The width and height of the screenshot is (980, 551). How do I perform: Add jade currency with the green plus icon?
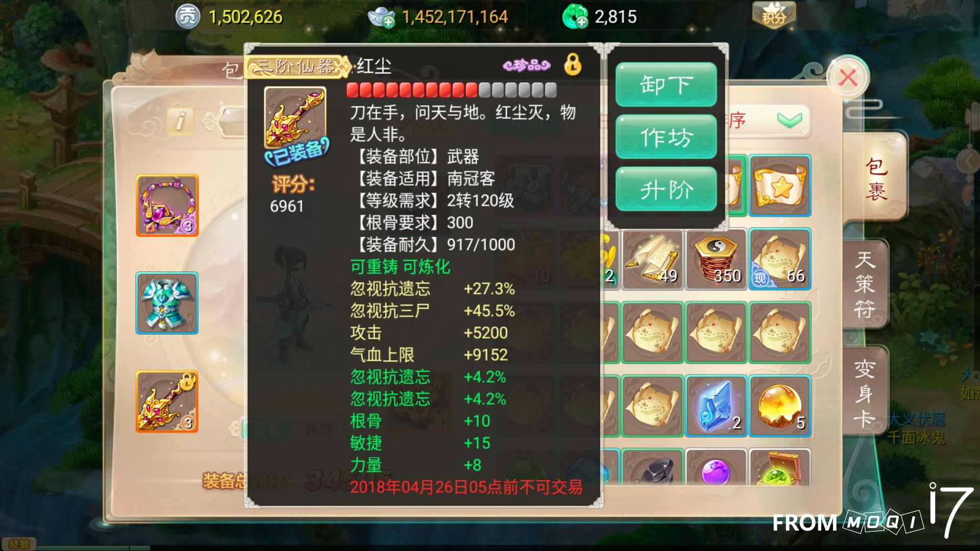tap(582, 22)
